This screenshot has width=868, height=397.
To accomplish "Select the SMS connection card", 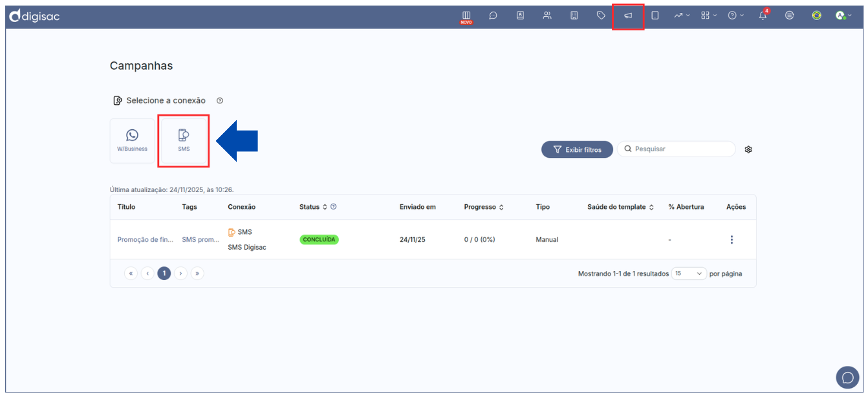I will (x=184, y=140).
